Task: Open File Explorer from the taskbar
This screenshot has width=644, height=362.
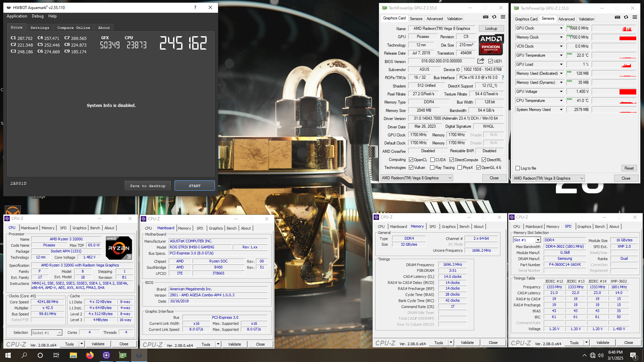Action: (x=73, y=355)
